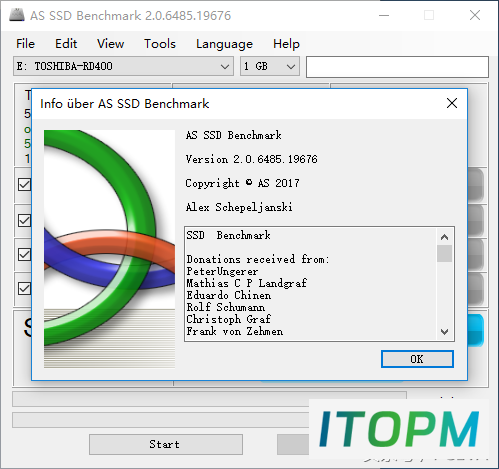The height and width of the screenshot is (469, 499).
Task: Close the AS SSD Benchmark main window
Action: click(475, 15)
